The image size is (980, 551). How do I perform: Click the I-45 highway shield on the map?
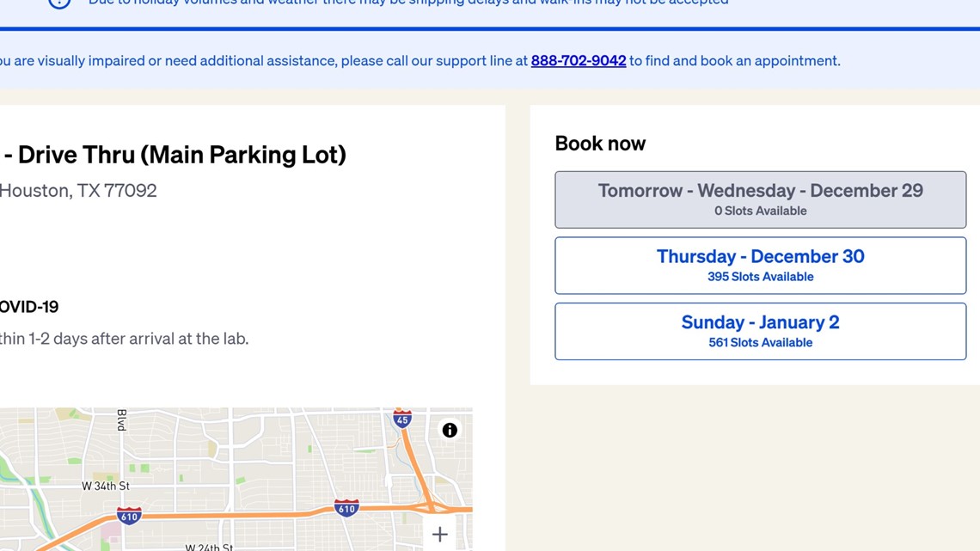coord(402,419)
